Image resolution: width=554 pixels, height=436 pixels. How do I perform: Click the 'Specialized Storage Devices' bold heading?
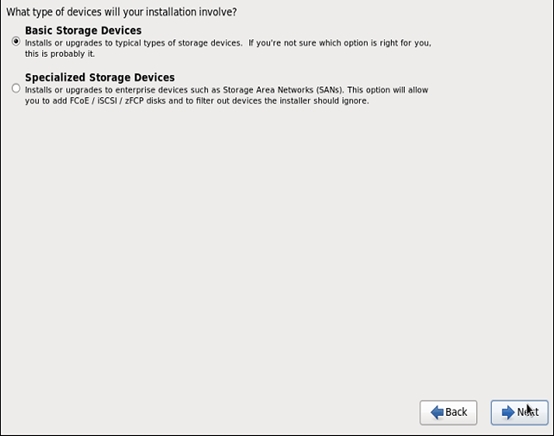coord(100,77)
